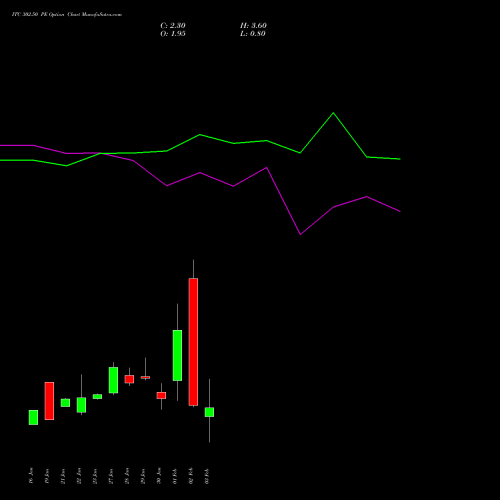Select the red candlestick above 19 Jan
Screen dimensions: 500x500
click(49, 401)
